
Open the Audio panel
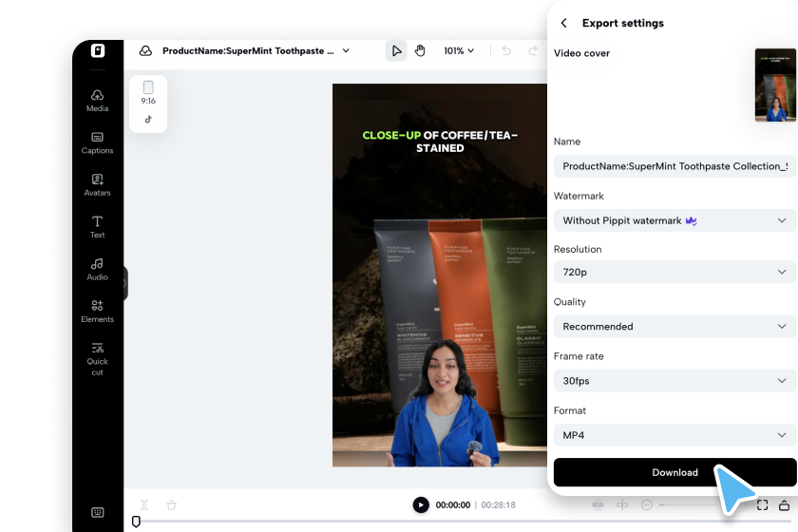97,269
